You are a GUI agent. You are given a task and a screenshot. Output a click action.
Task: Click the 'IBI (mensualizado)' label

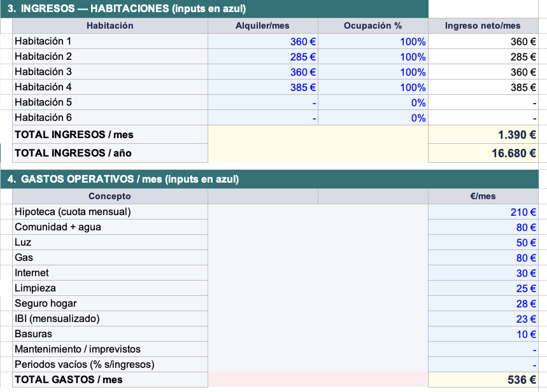click(57, 319)
